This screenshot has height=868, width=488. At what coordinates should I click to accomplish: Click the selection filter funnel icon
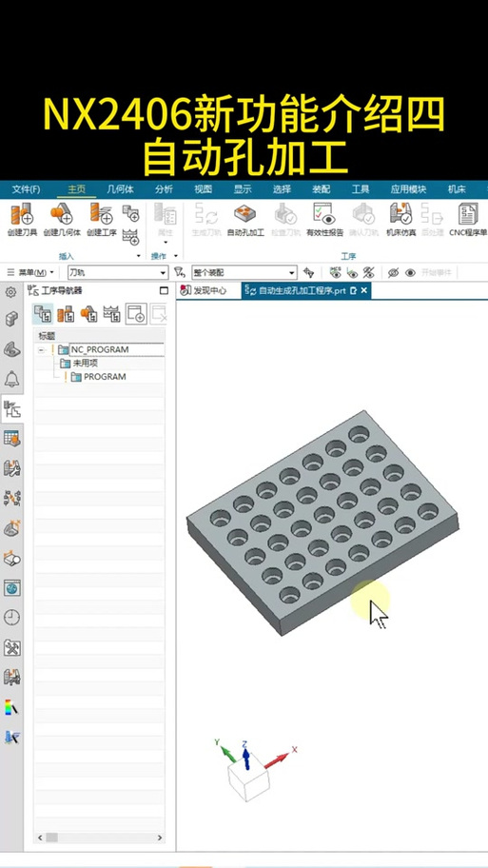(179, 272)
